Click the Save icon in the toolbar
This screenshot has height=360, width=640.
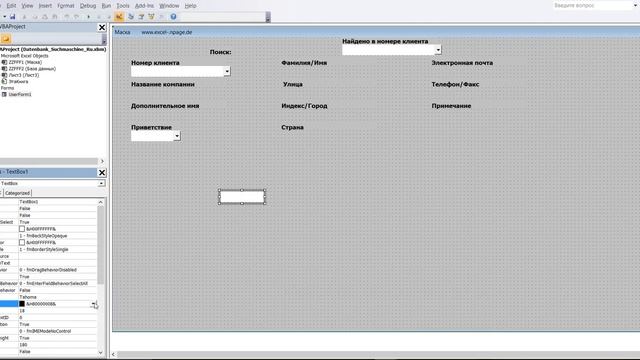click(x=13, y=17)
